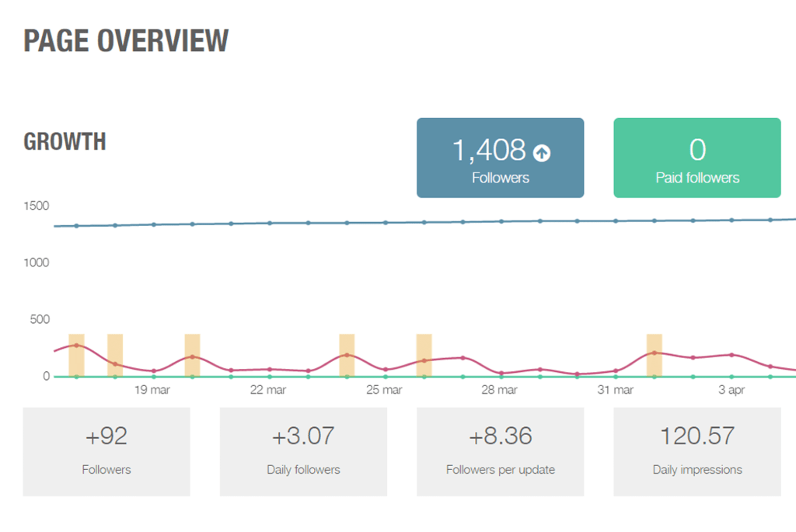Select blue followers line point at 28 mar
The height and width of the screenshot is (532, 796).
point(501,221)
